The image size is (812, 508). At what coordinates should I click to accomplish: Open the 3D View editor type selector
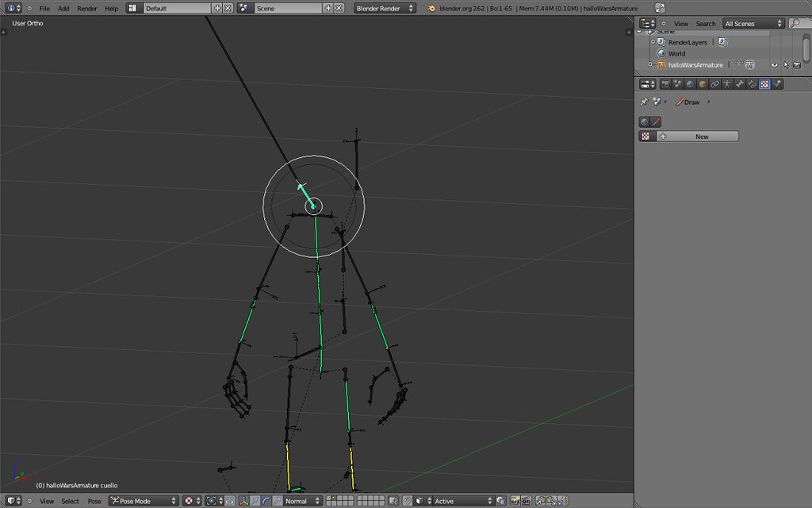click(x=13, y=501)
